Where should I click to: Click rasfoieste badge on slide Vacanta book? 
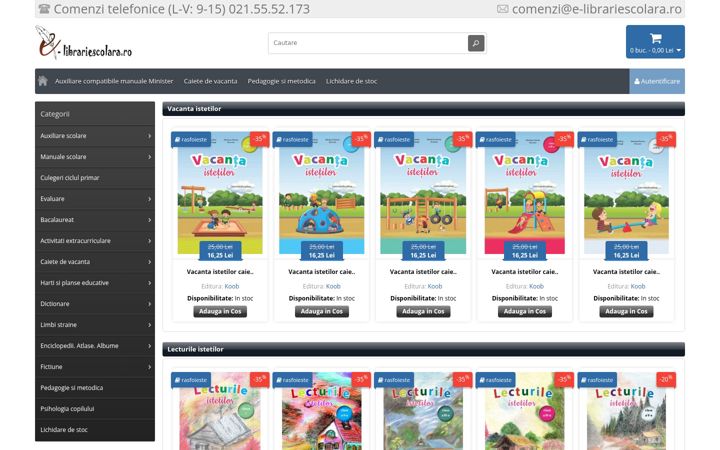pos(495,140)
